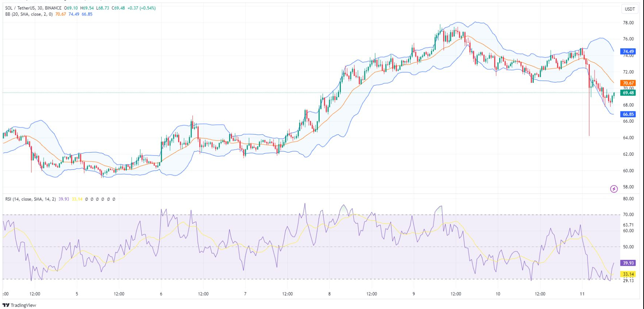Click the date label 8 on the time axis

[330, 294]
